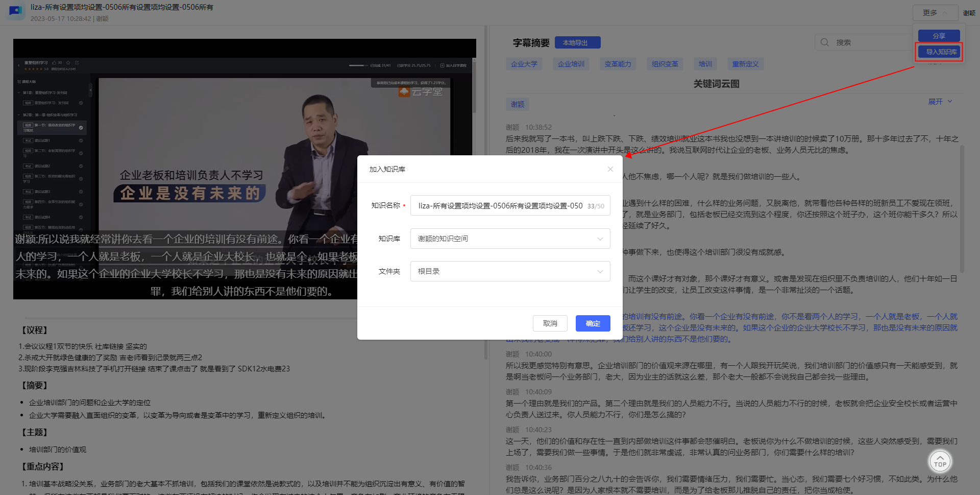Click the 10:40:23 transcript timestamp
This screenshot has height=495, width=980.
(x=538, y=430)
